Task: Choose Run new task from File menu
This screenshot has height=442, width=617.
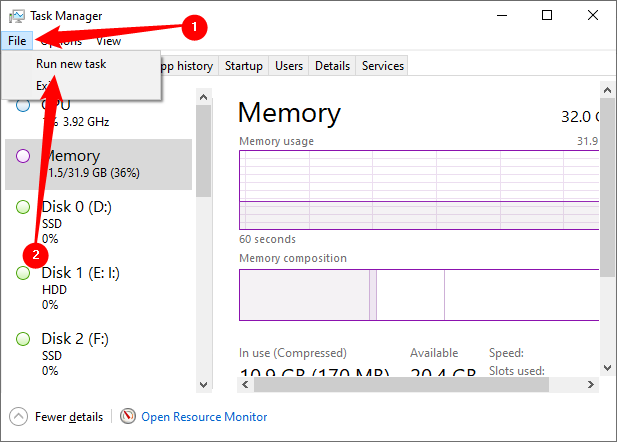Action: point(71,63)
